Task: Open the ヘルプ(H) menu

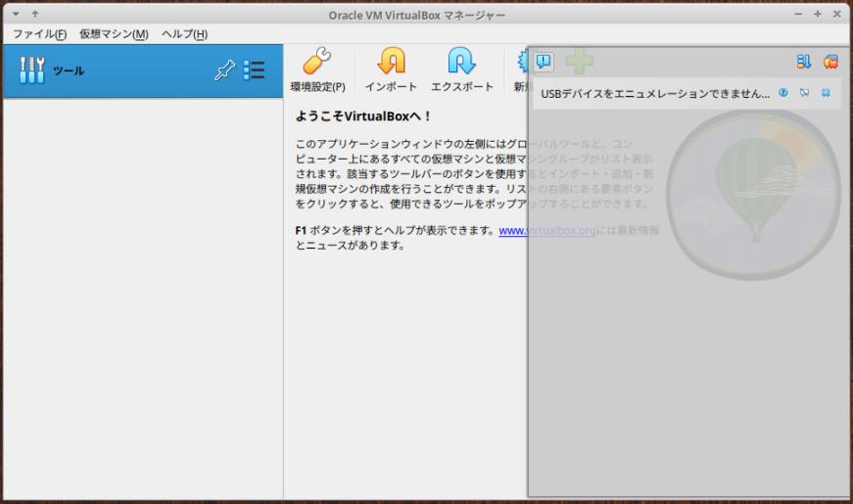Action: click(184, 33)
